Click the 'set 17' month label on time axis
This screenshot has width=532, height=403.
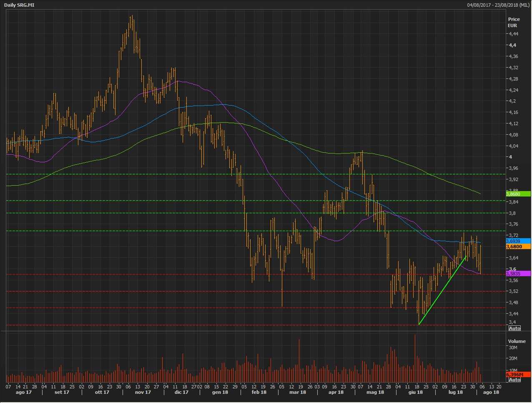tap(62, 392)
